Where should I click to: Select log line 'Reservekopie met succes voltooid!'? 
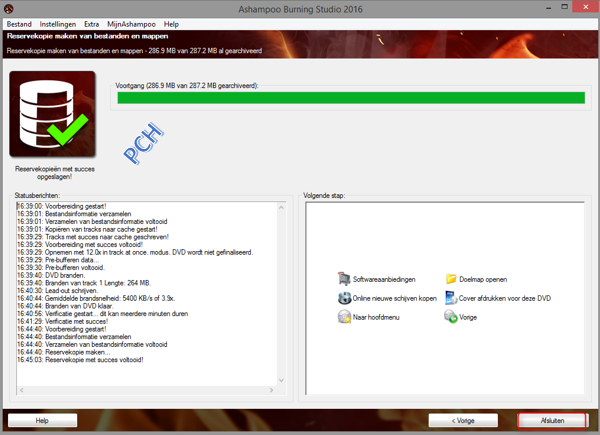[80, 360]
